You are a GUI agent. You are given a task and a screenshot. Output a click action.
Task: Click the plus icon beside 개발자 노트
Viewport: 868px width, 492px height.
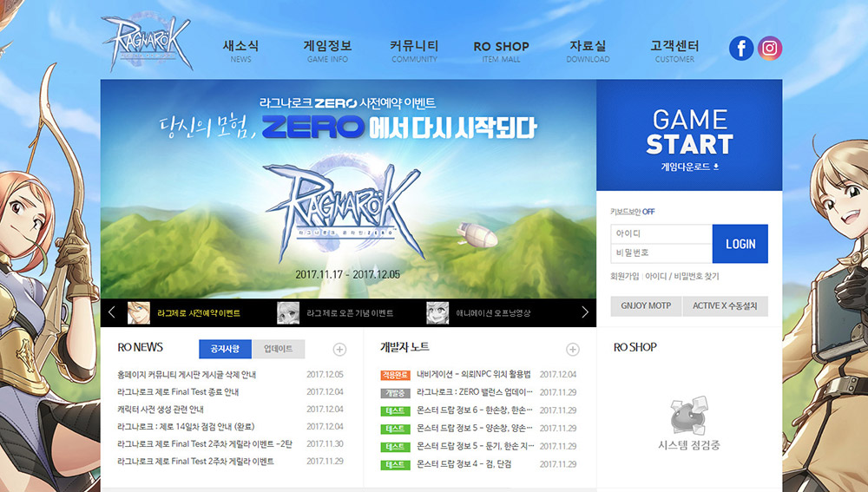[x=572, y=349]
